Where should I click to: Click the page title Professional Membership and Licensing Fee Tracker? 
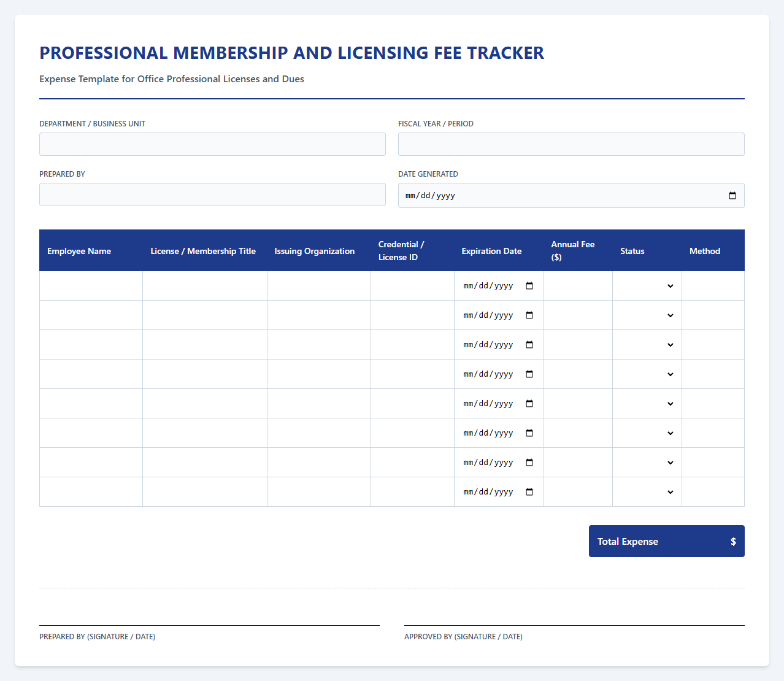292,53
